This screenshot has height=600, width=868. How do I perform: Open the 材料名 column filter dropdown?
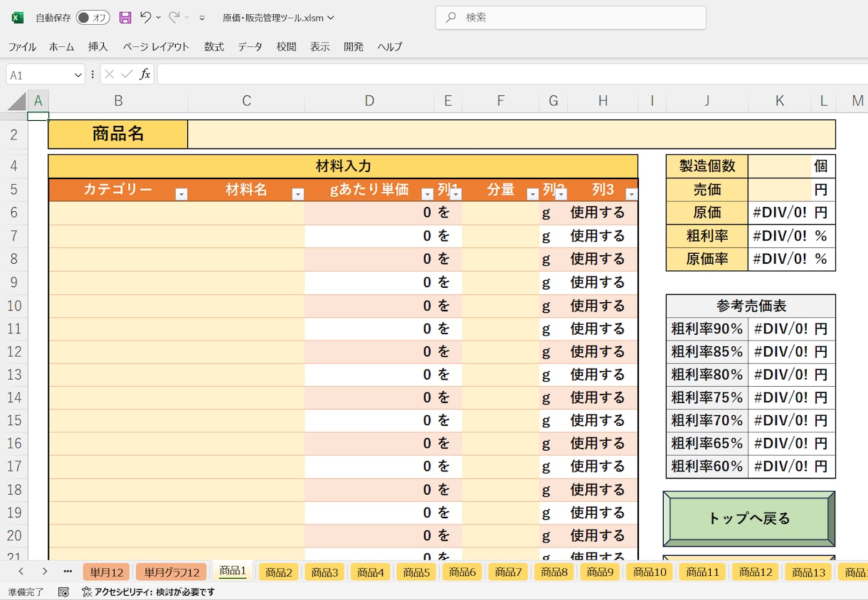tap(298, 194)
